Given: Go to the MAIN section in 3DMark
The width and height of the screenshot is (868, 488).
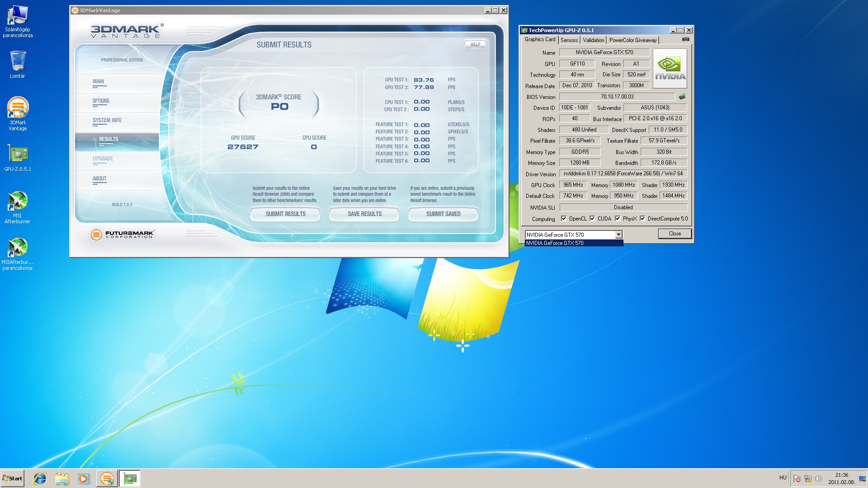Looking at the screenshot, I should point(99,82).
